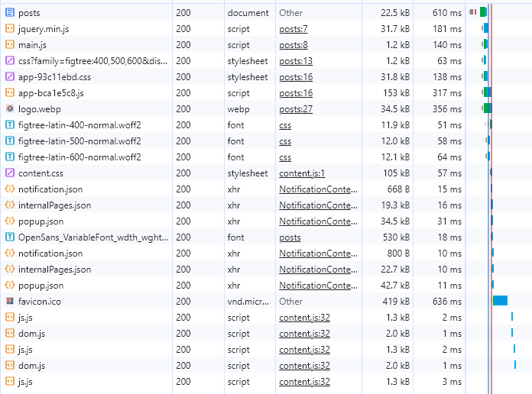This screenshot has width=532, height=394.
Task: Click the 22.5 kB size of posts
Action: tap(395, 13)
